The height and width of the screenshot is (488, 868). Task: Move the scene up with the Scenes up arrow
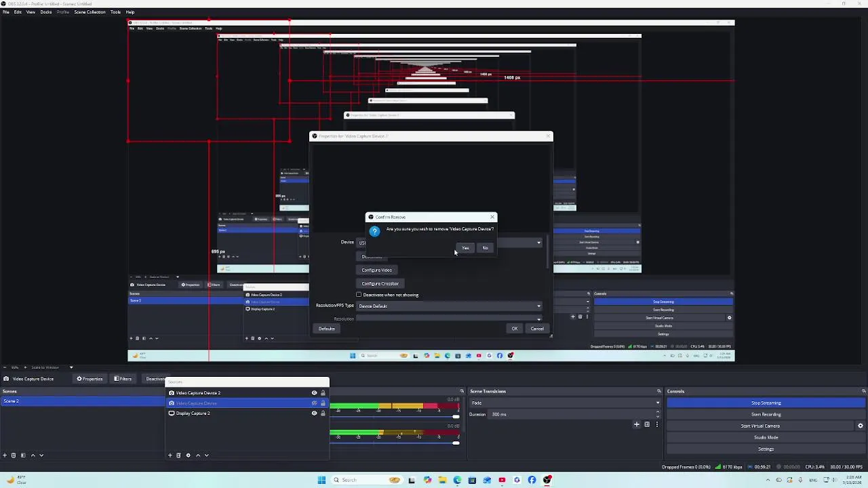click(x=33, y=455)
